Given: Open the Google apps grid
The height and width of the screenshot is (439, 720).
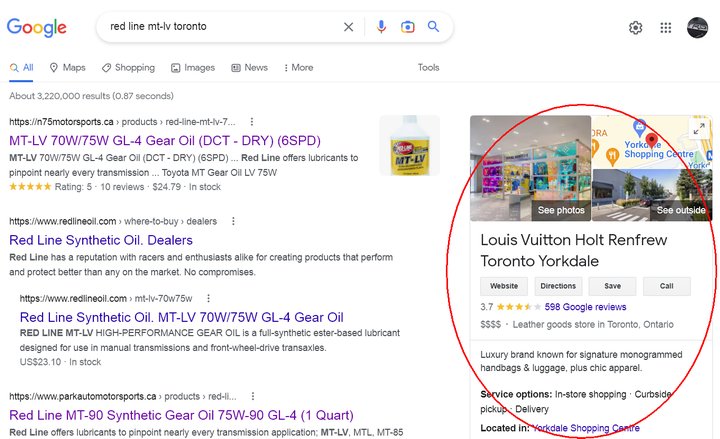Looking at the screenshot, I should pyautogui.click(x=666, y=28).
